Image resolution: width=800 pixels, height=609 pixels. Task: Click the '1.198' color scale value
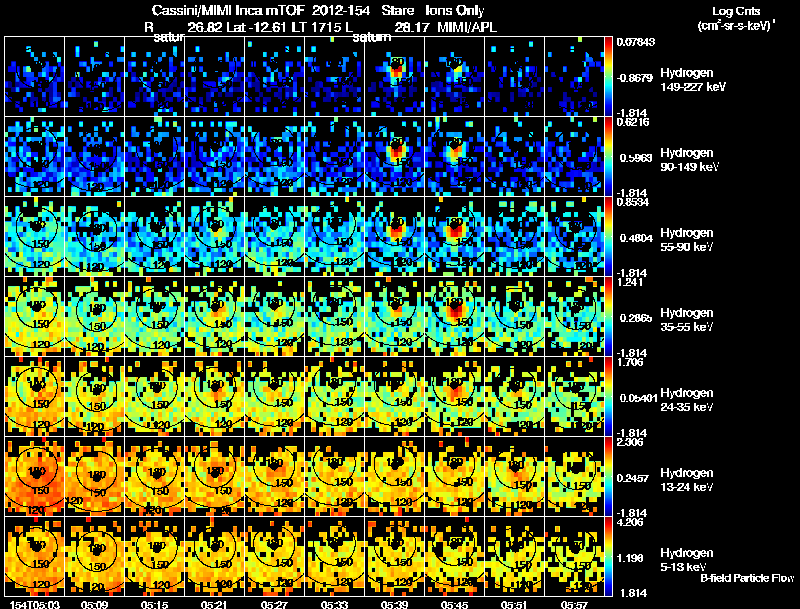632,558
